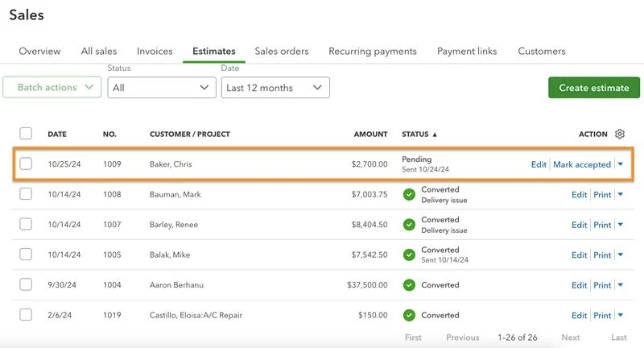Viewport: 644px width, 348px height.
Task: Click Print for Balak, Mike estimate
Action: tap(602, 255)
